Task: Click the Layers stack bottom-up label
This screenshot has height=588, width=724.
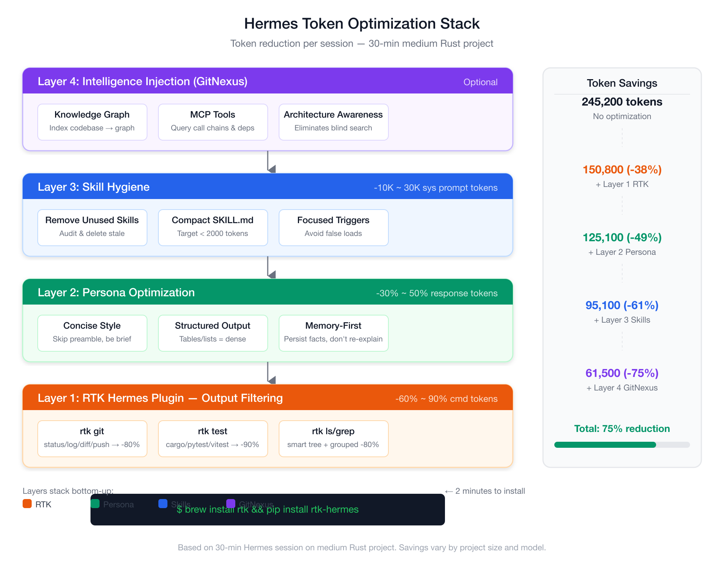Action: [x=68, y=491]
